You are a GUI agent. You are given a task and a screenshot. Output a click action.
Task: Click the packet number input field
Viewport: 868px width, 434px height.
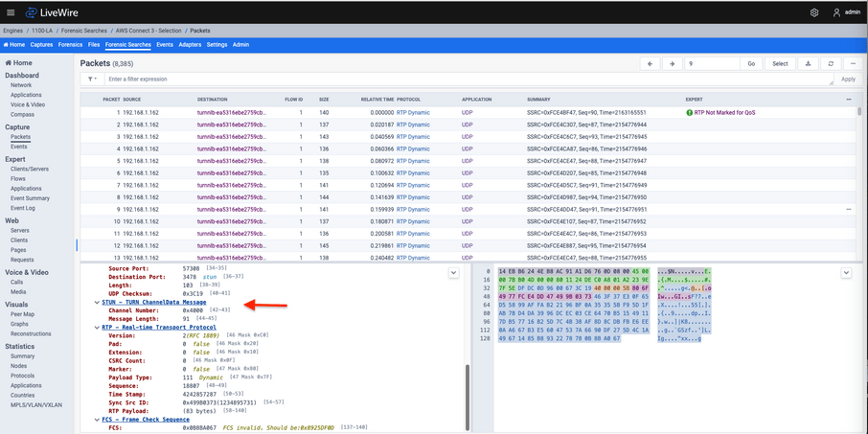(713, 63)
